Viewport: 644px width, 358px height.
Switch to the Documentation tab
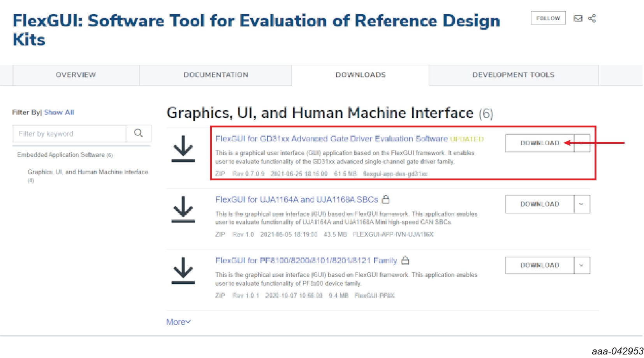point(216,75)
